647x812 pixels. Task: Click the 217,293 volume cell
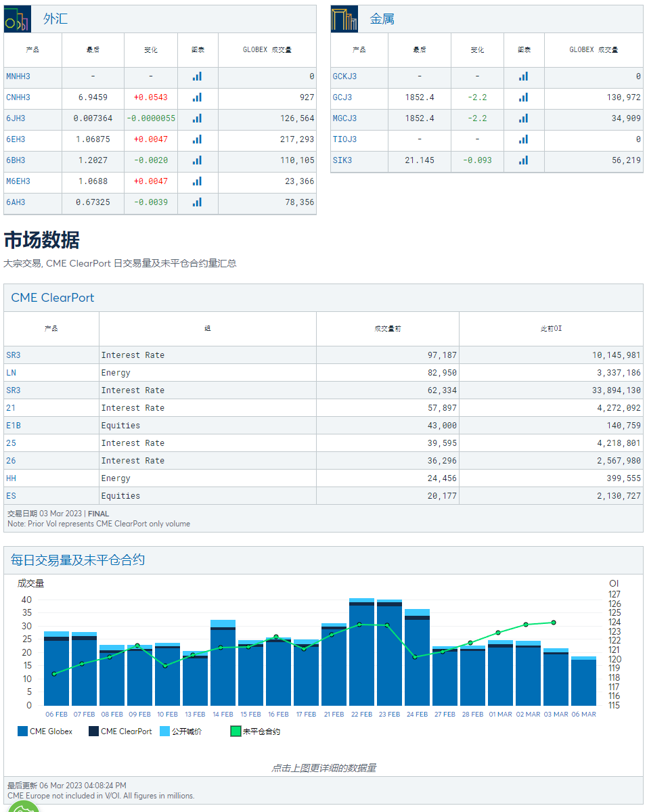click(267, 139)
